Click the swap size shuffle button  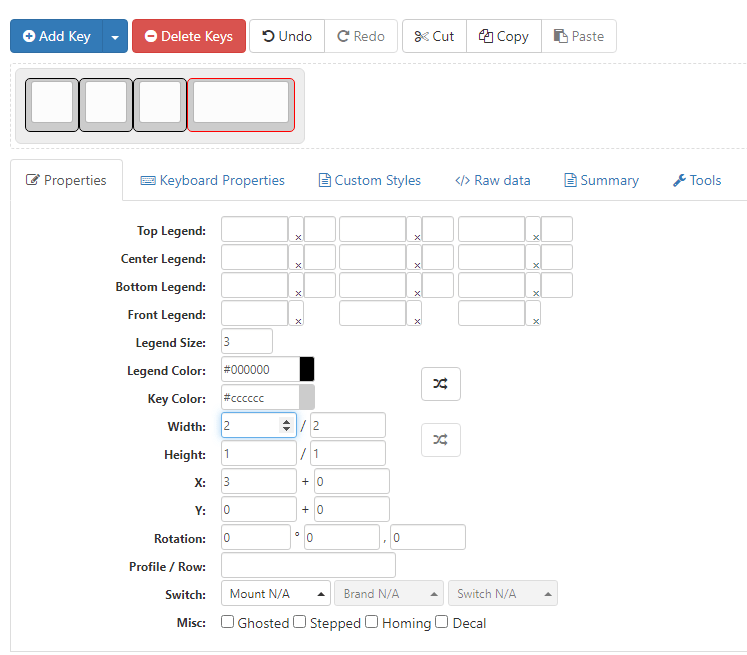coord(441,440)
